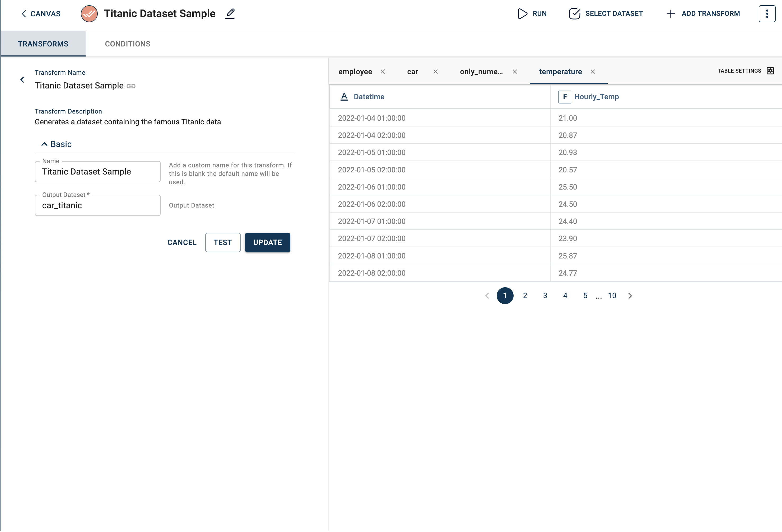This screenshot has height=532, width=782.
Task: Cancel the transform edits
Action: pos(182,242)
